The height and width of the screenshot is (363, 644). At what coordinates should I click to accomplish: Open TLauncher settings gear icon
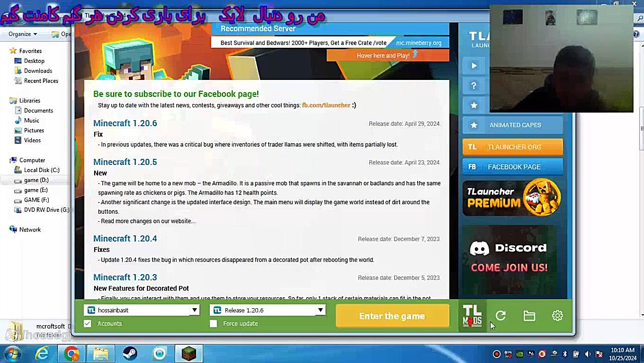[557, 316]
